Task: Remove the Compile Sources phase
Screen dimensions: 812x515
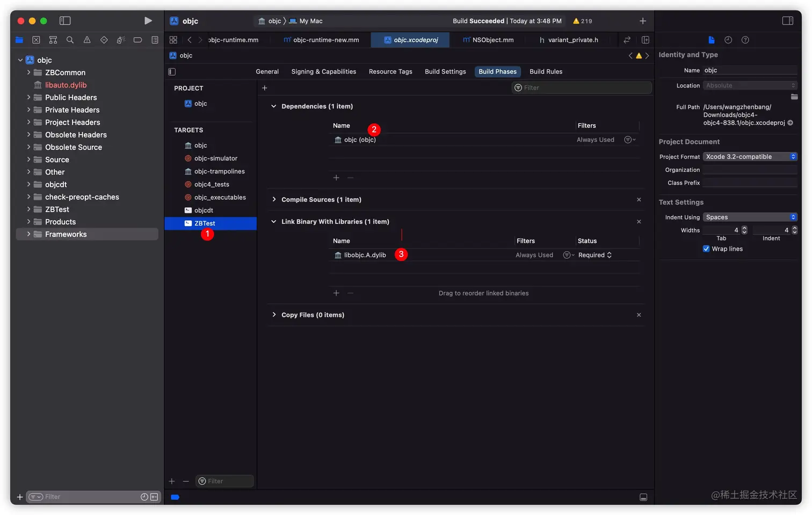Action: 639,199
